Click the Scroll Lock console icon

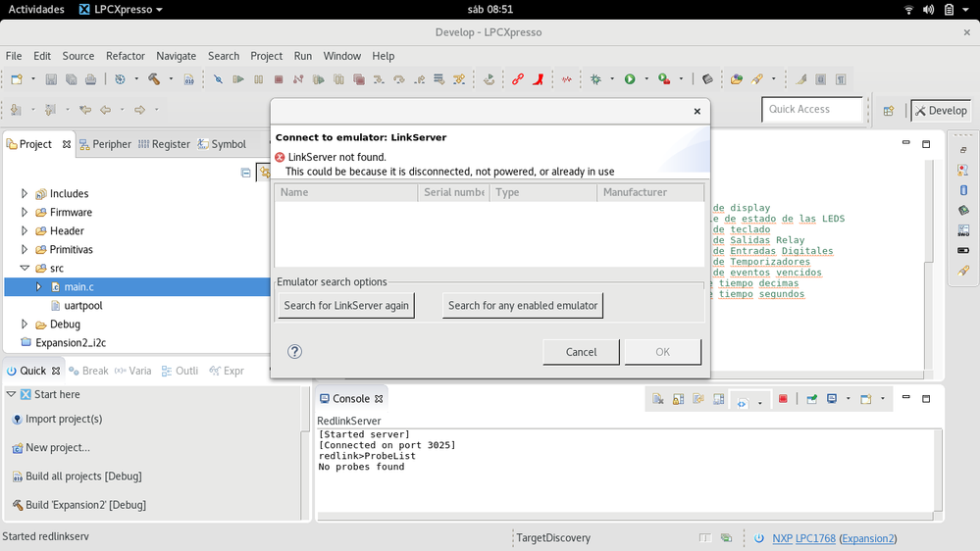[x=678, y=399]
